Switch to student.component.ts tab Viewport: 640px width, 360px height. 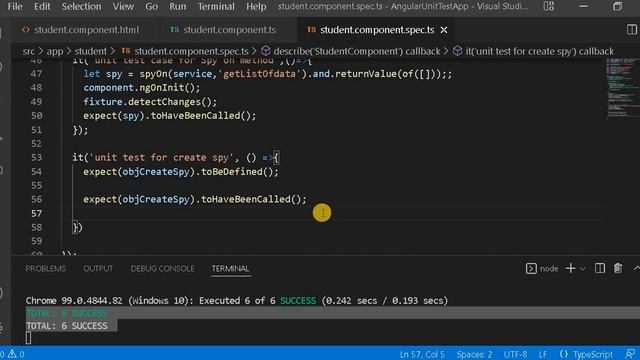(x=224, y=30)
